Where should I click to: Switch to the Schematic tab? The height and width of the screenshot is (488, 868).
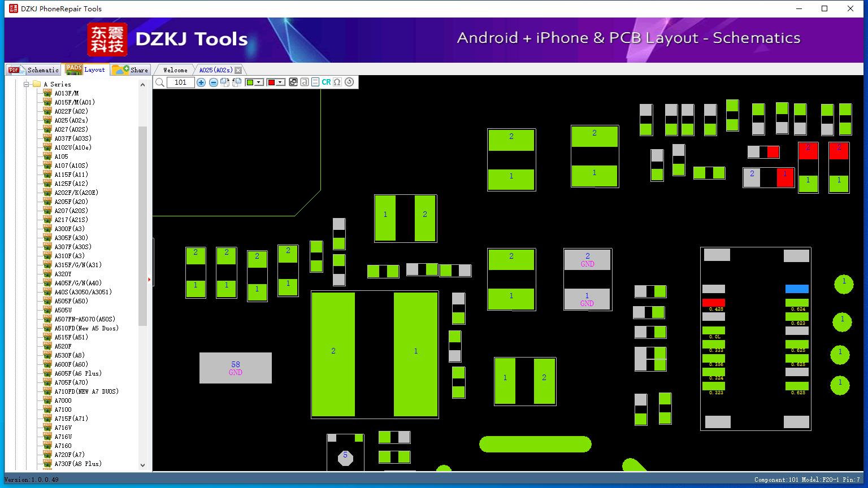point(34,70)
